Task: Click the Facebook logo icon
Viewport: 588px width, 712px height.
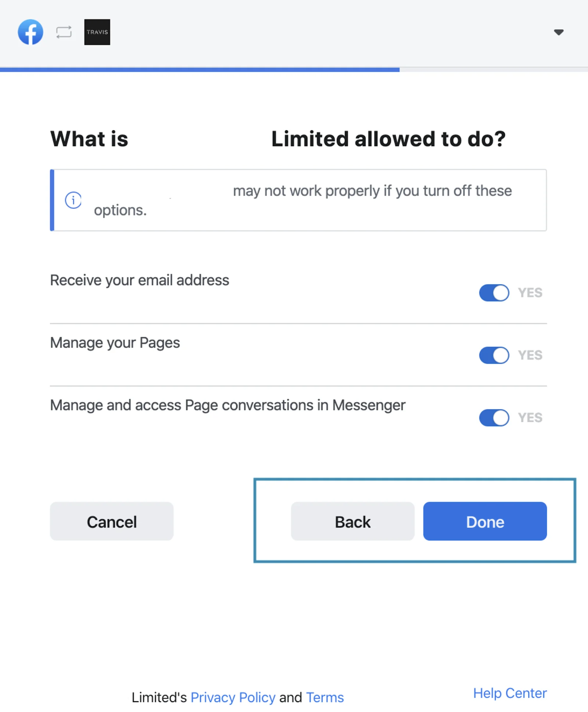Action: pos(31,32)
